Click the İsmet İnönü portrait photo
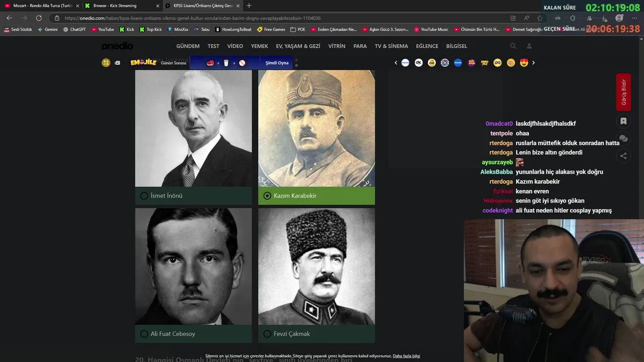This screenshot has width=644, height=362. click(x=193, y=128)
